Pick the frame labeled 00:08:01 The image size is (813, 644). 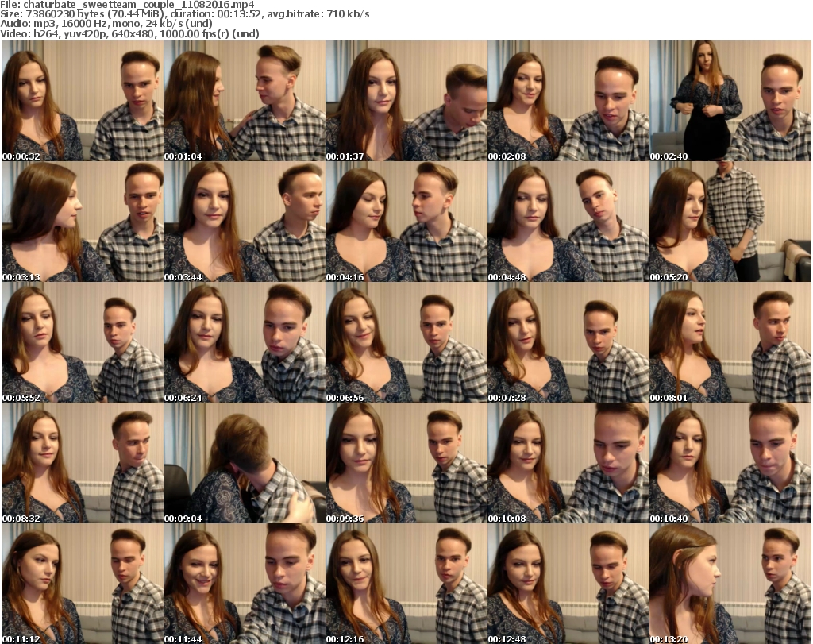(730, 343)
